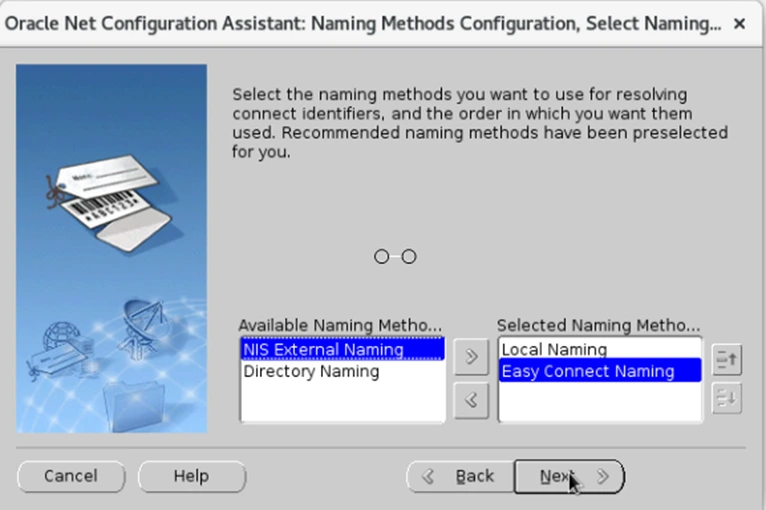Demote the selected naming method downward
Screen dimensions: 766x510
(x=727, y=399)
